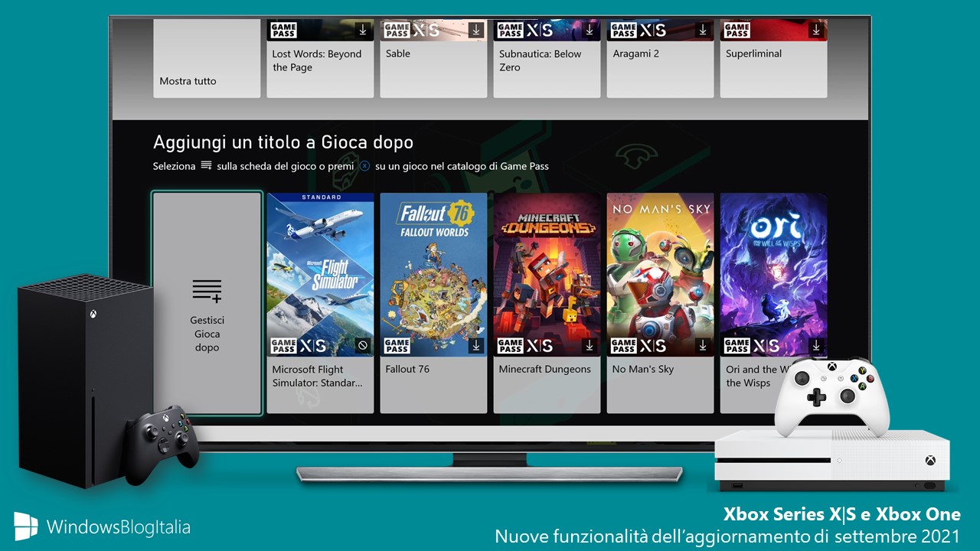
Task: Select the 'Aragami 2' game title
Action: point(636,54)
